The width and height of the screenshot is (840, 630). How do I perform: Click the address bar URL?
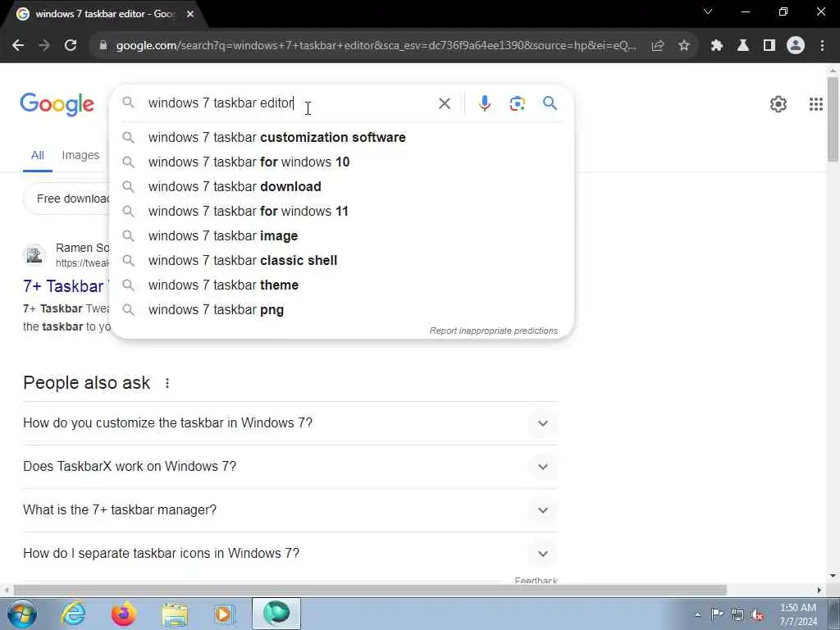[376, 46]
